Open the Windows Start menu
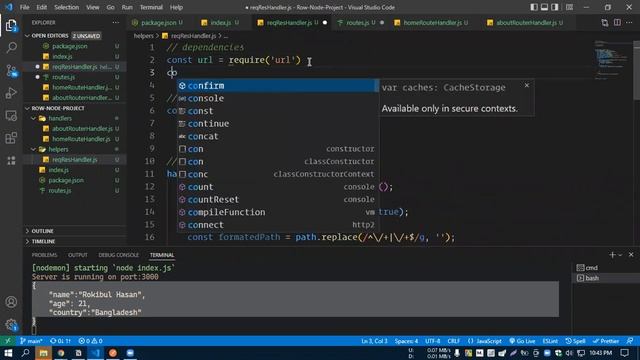The width and height of the screenshot is (640, 360). 7,353
